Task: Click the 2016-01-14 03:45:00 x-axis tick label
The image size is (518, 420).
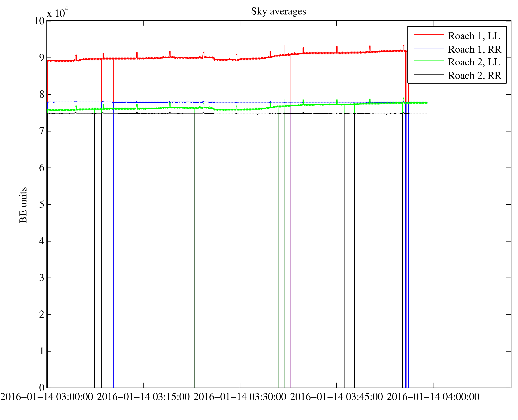Action: [336, 397]
